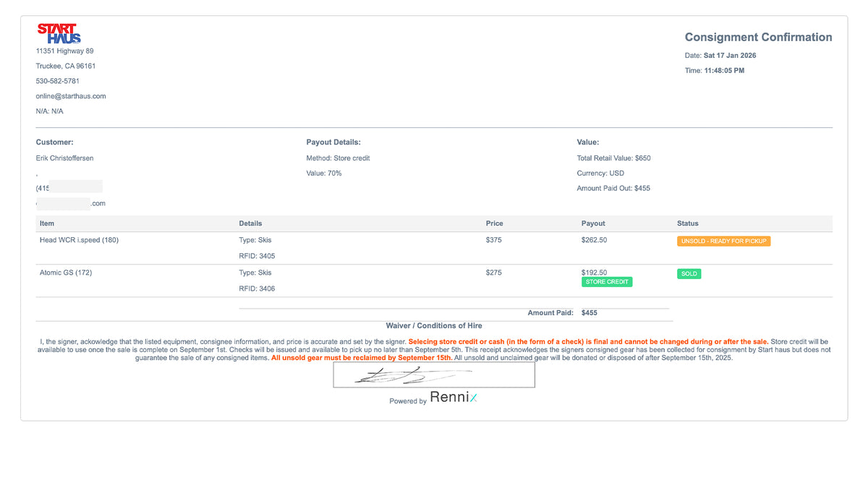Image resolution: width=868 pixels, height=488 pixels.
Task: Click the Status column header
Action: tap(687, 223)
